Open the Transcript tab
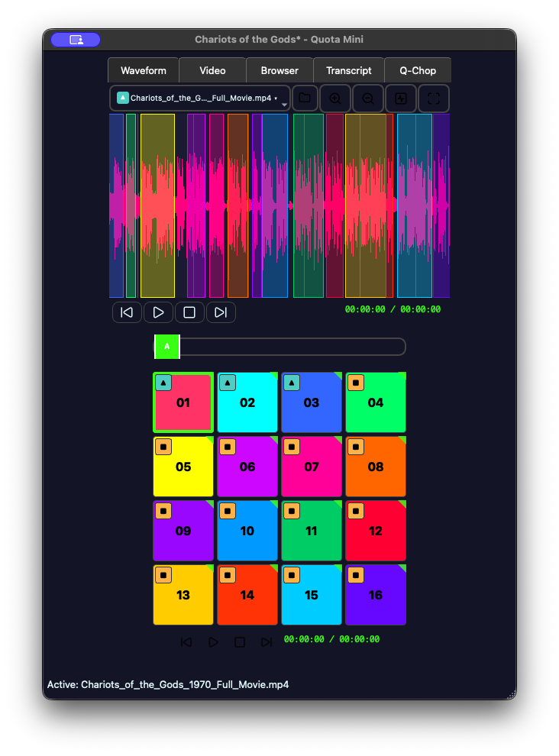The height and width of the screenshot is (756, 559). click(349, 70)
